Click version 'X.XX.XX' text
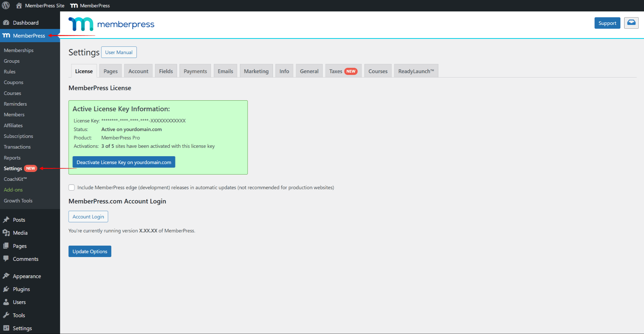 (148, 231)
